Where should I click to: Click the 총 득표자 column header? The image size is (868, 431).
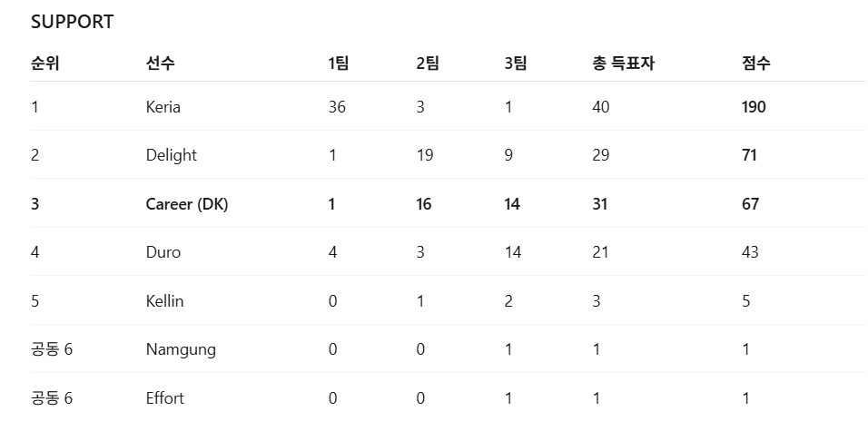click(x=624, y=64)
